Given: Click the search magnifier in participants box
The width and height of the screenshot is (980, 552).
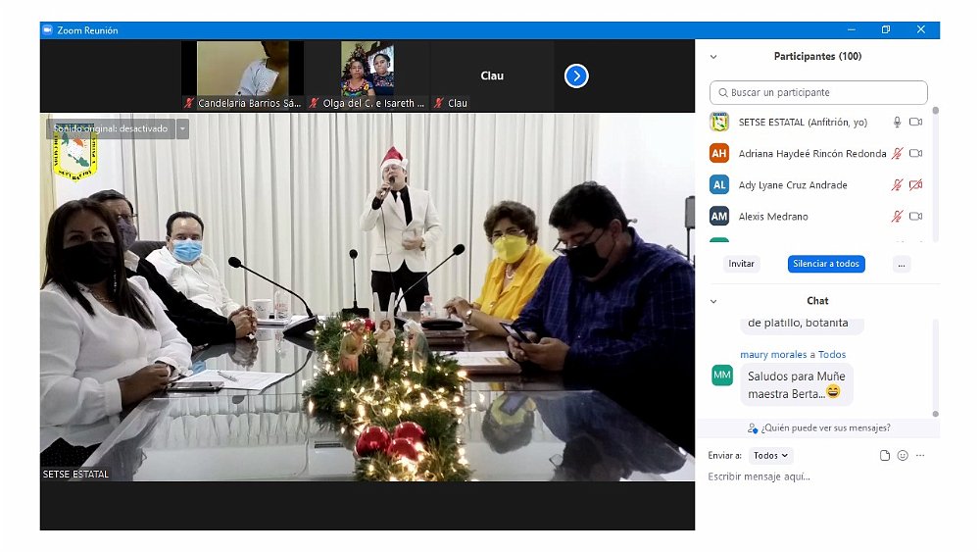Looking at the screenshot, I should [x=723, y=93].
